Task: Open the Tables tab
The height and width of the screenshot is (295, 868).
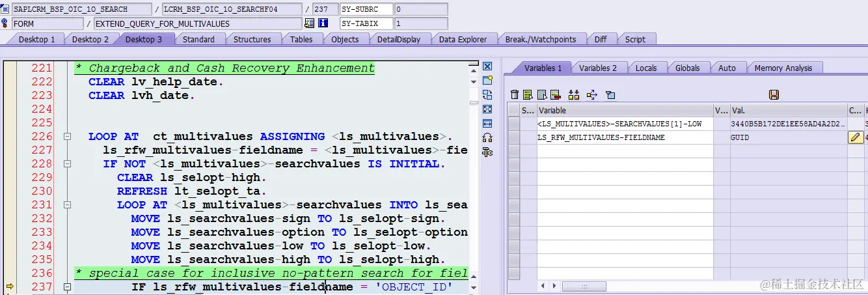Action: click(301, 39)
